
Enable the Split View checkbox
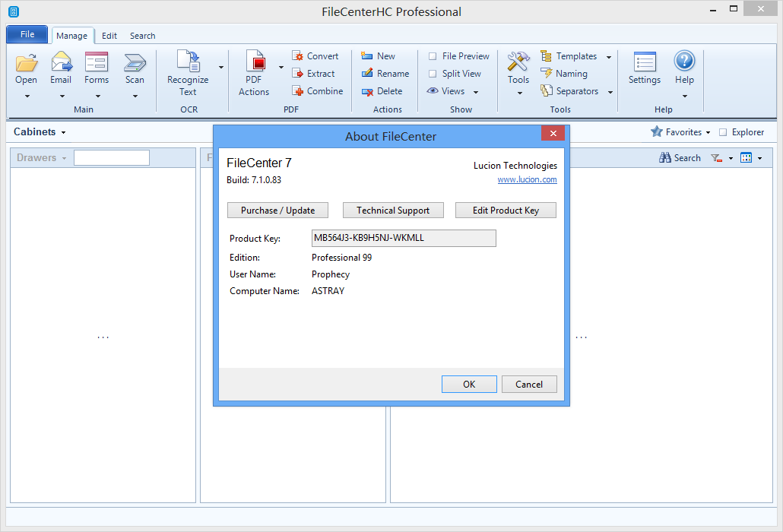point(433,74)
